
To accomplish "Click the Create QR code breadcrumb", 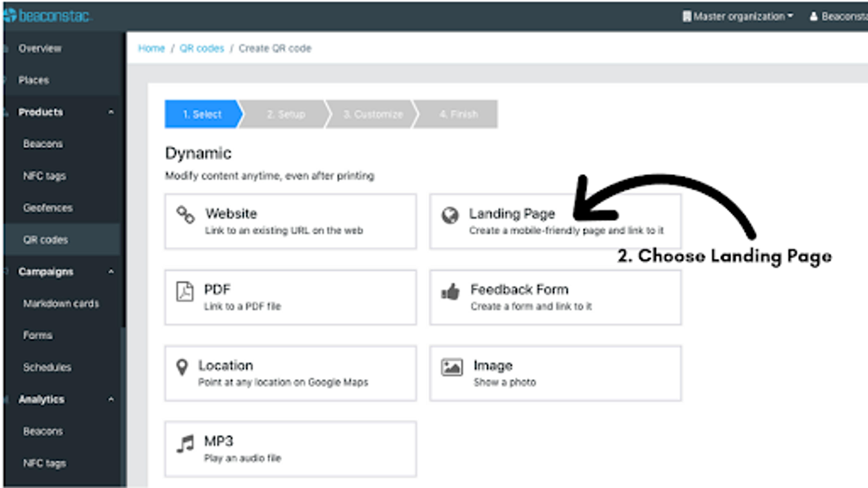I will point(275,49).
